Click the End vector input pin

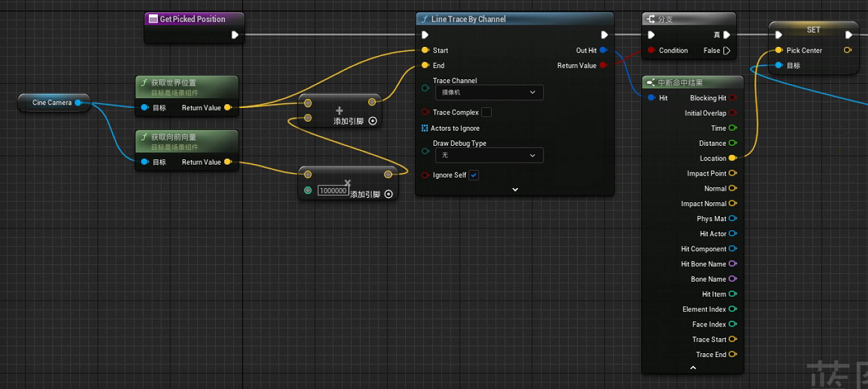click(x=425, y=65)
